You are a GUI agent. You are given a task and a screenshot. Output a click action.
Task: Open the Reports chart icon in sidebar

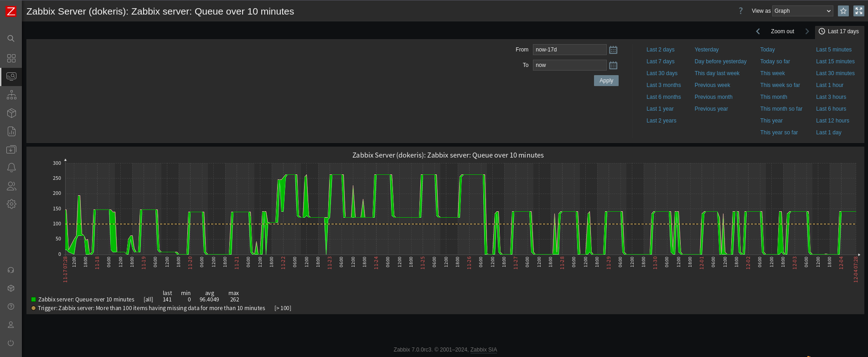(x=11, y=131)
